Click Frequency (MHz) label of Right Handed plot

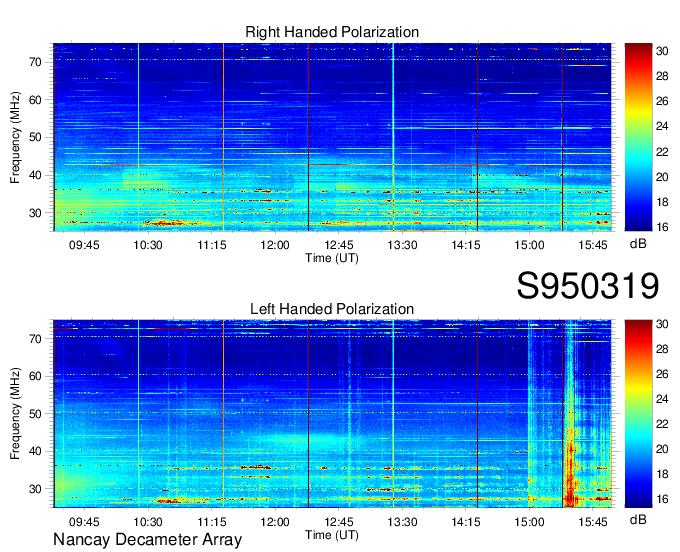(15, 137)
